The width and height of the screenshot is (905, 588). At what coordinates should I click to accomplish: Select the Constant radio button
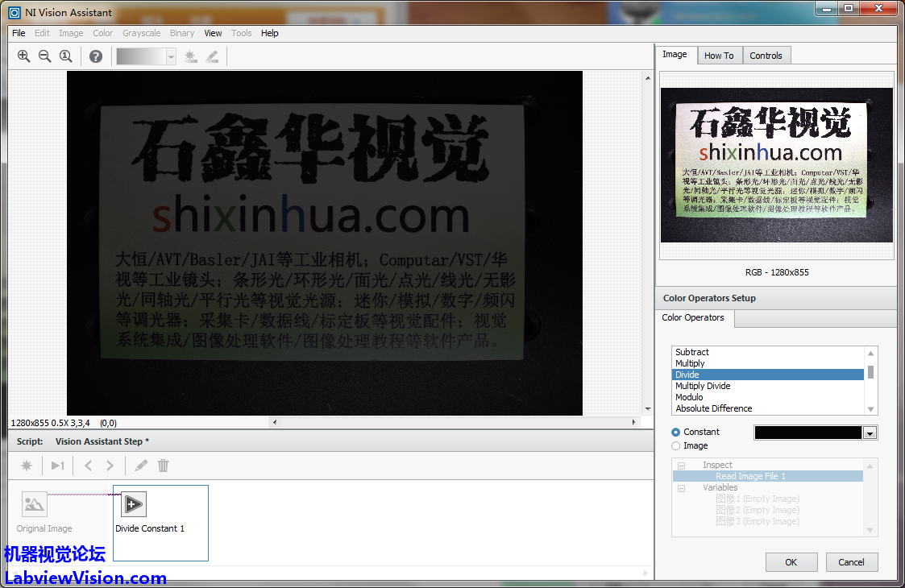click(676, 432)
